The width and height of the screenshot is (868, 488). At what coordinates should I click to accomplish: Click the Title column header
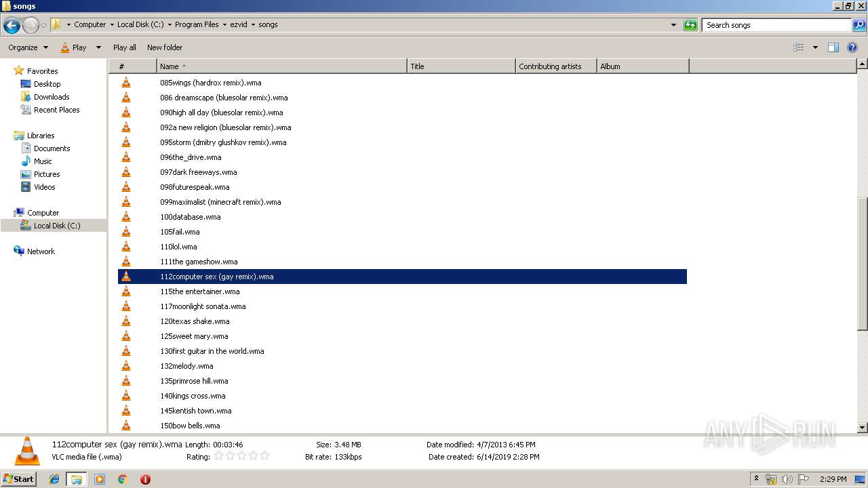coord(461,66)
